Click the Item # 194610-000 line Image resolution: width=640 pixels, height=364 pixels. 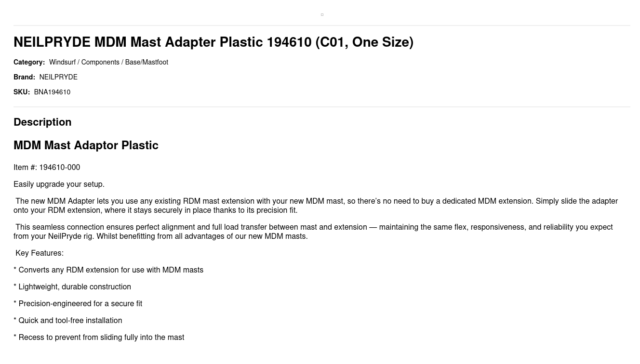tap(47, 167)
